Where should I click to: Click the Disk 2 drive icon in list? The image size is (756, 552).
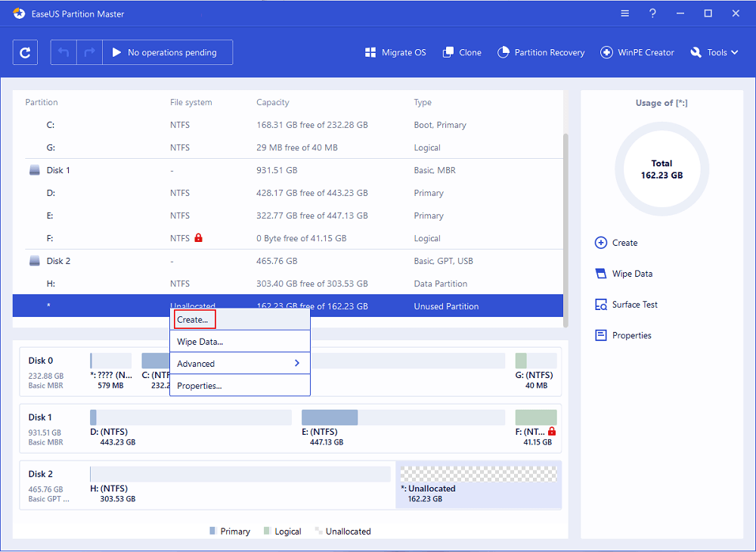click(35, 261)
